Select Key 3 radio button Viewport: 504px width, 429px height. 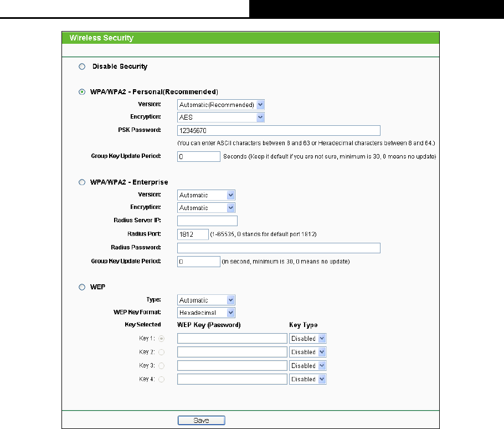click(x=161, y=366)
